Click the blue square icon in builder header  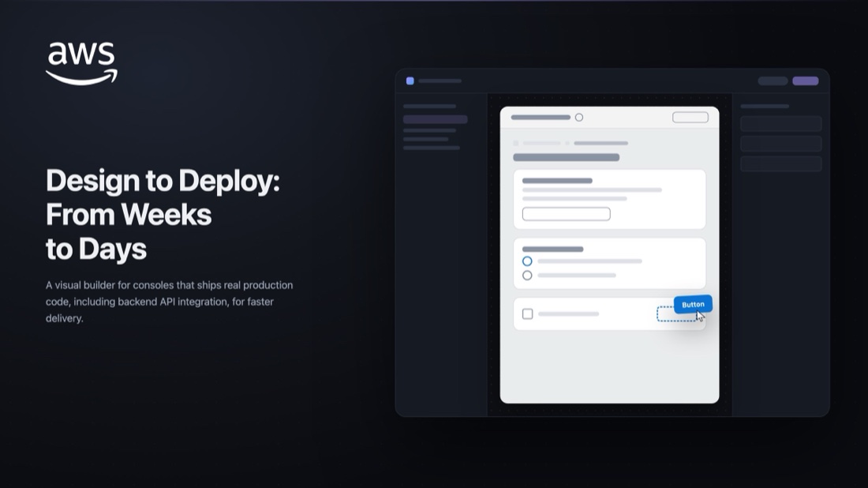410,81
